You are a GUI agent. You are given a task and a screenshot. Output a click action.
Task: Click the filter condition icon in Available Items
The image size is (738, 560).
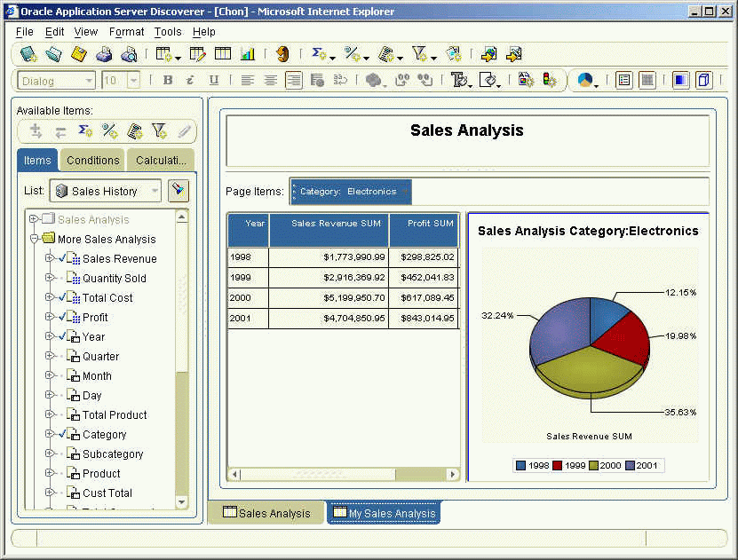(160, 131)
